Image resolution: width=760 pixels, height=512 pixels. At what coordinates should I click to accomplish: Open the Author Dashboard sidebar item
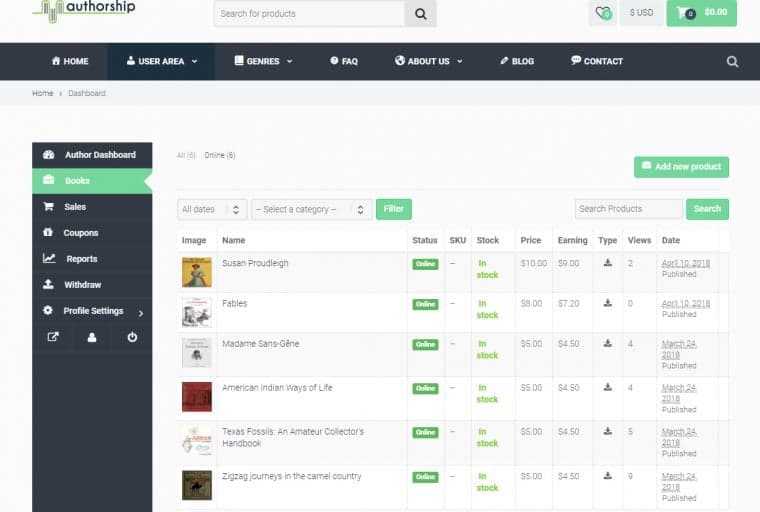pos(92,155)
